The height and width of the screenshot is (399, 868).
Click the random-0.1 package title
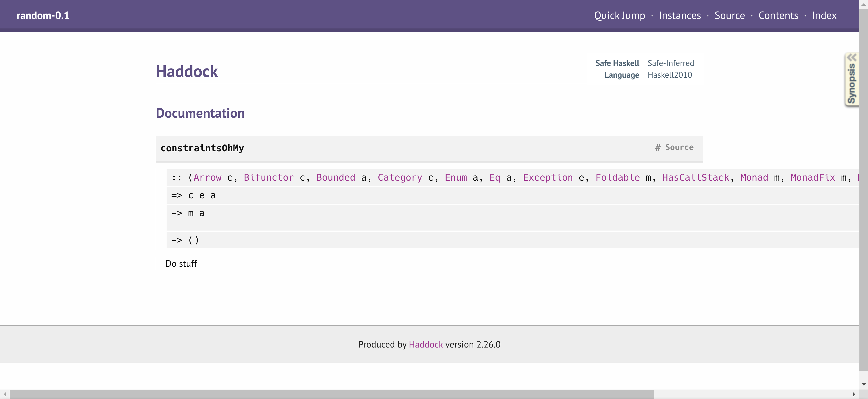tap(43, 16)
